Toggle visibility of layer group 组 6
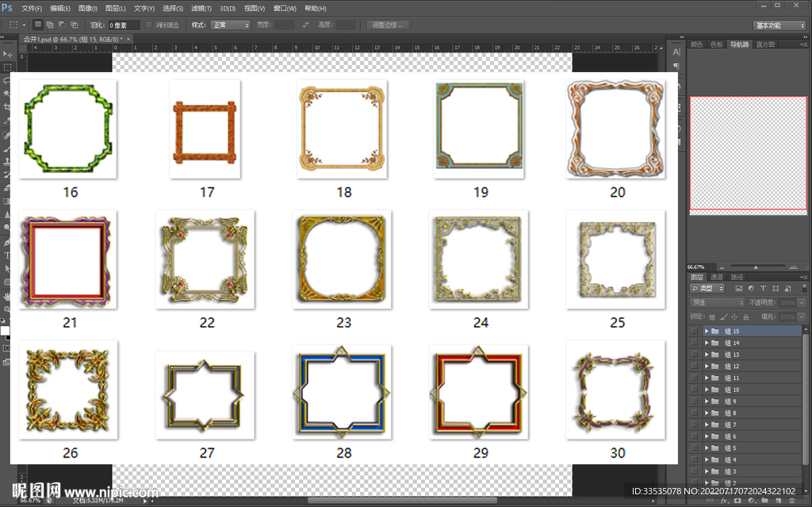 (695, 436)
